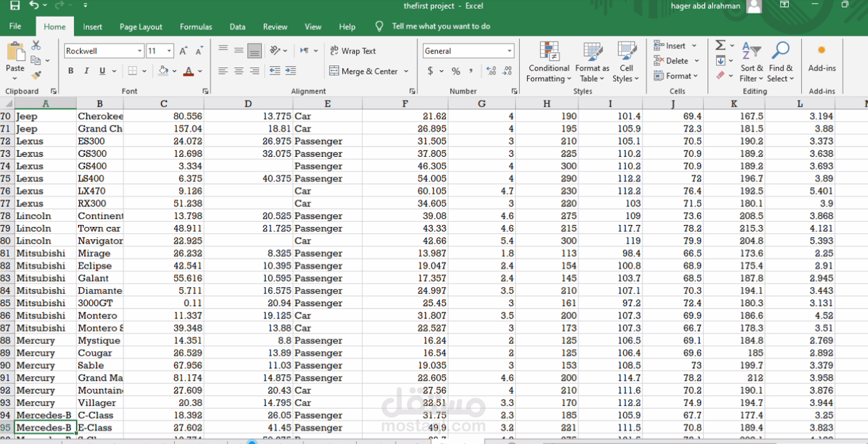
Task: Cut the selection with the scissors icon
Action: tap(36, 45)
